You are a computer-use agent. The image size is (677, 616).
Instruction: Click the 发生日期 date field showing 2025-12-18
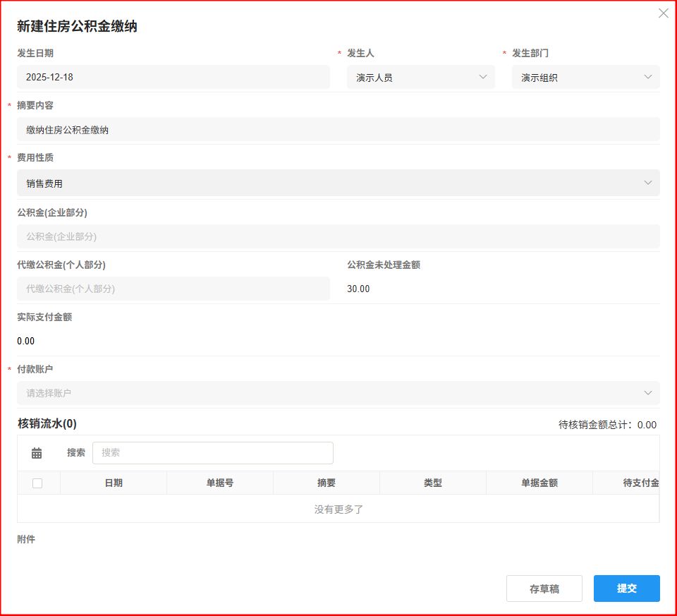173,77
